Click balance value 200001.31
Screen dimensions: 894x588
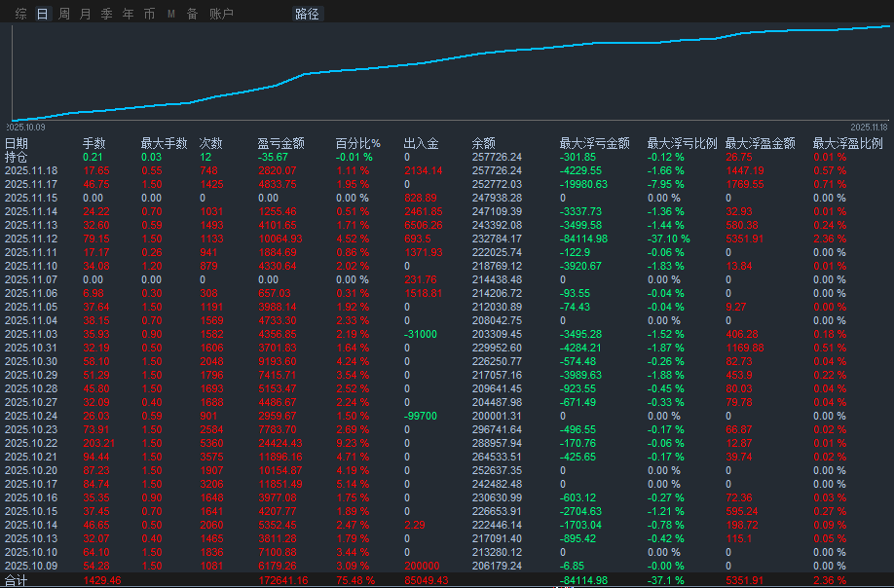497,416
